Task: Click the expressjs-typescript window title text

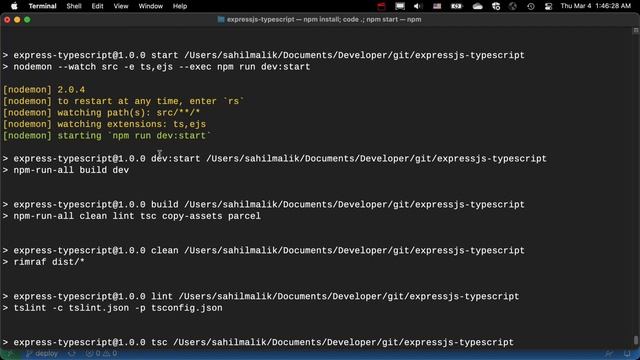Action: (x=324, y=20)
